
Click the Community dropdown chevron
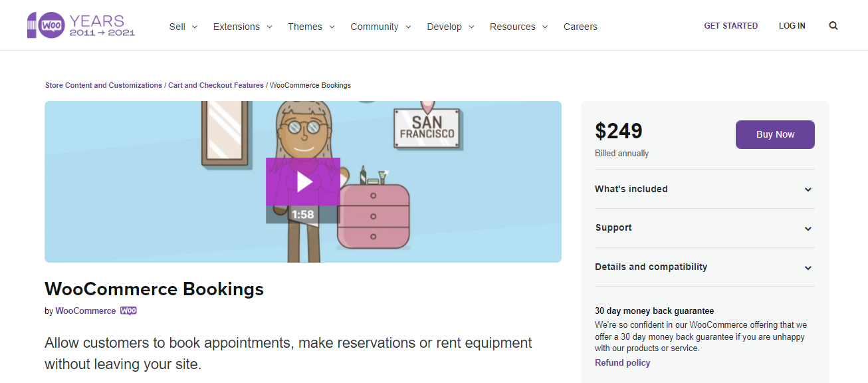[x=408, y=27]
